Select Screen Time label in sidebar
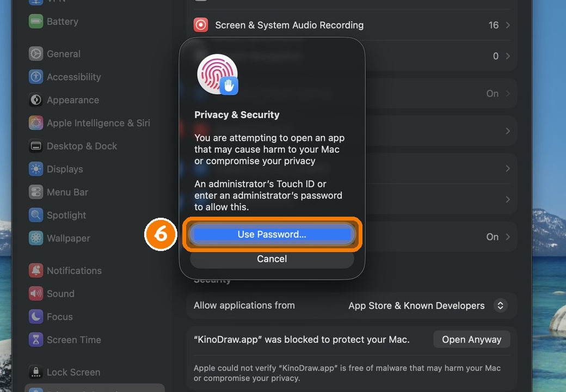This screenshot has width=566, height=392. click(74, 340)
